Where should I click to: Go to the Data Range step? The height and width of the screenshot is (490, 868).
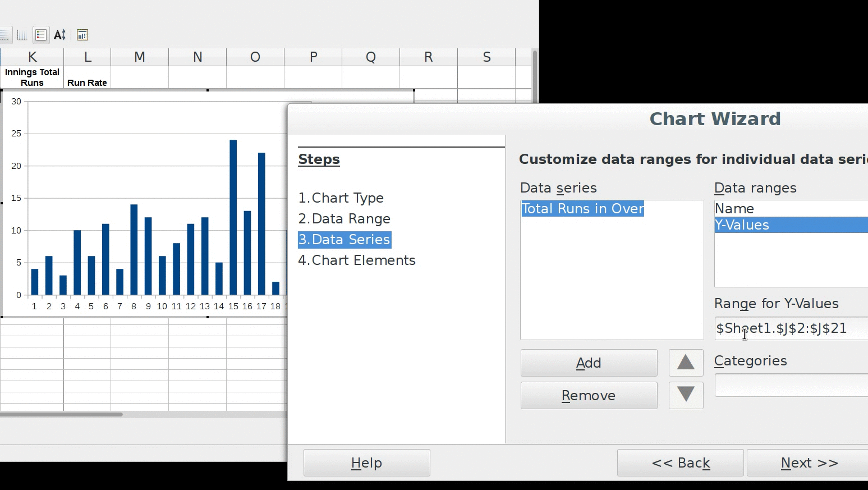[345, 219]
